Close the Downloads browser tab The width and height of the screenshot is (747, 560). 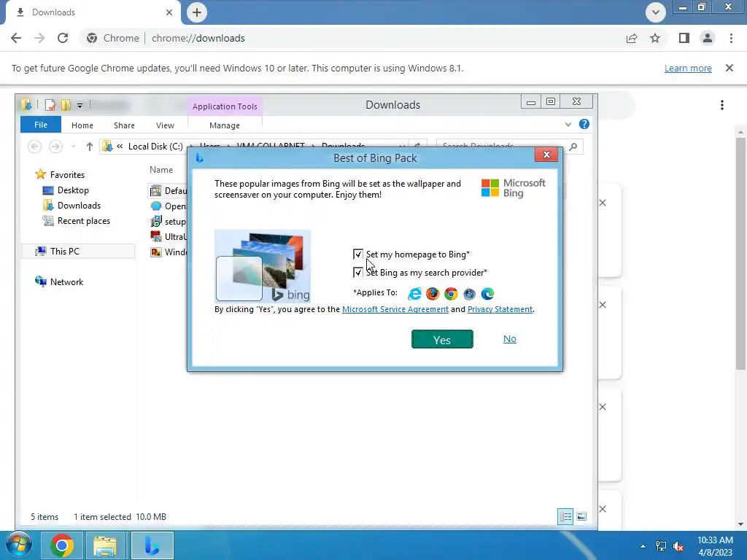pos(169,12)
